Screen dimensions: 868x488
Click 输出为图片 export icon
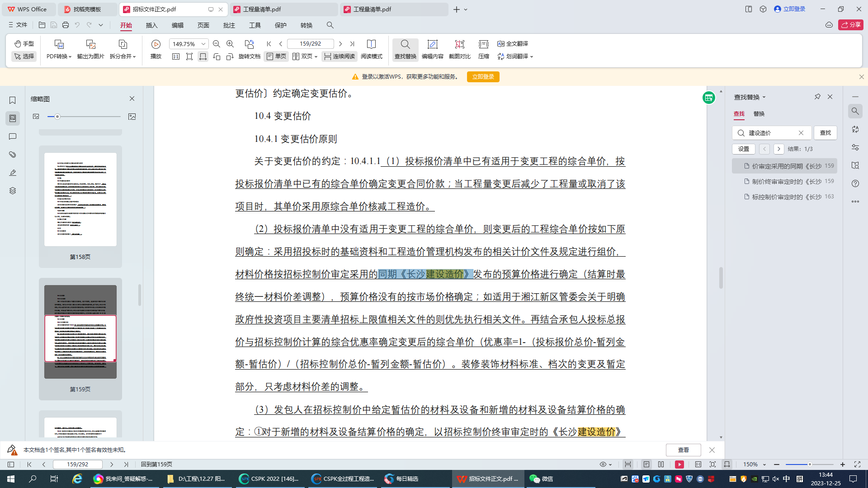[x=90, y=44]
